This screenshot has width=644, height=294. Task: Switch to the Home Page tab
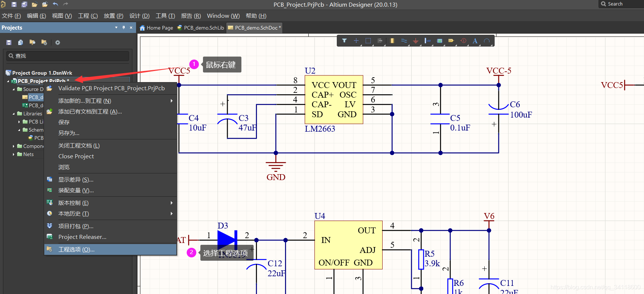coord(156,28)
